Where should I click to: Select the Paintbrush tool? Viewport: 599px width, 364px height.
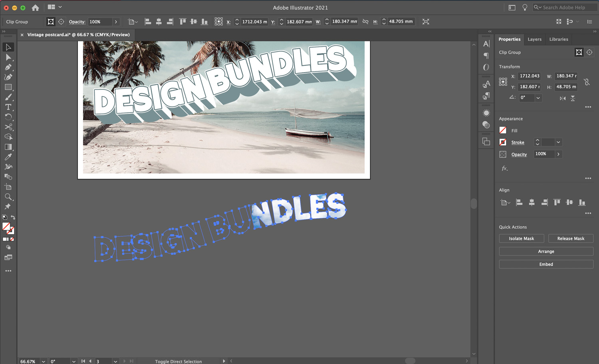point(8,97)
